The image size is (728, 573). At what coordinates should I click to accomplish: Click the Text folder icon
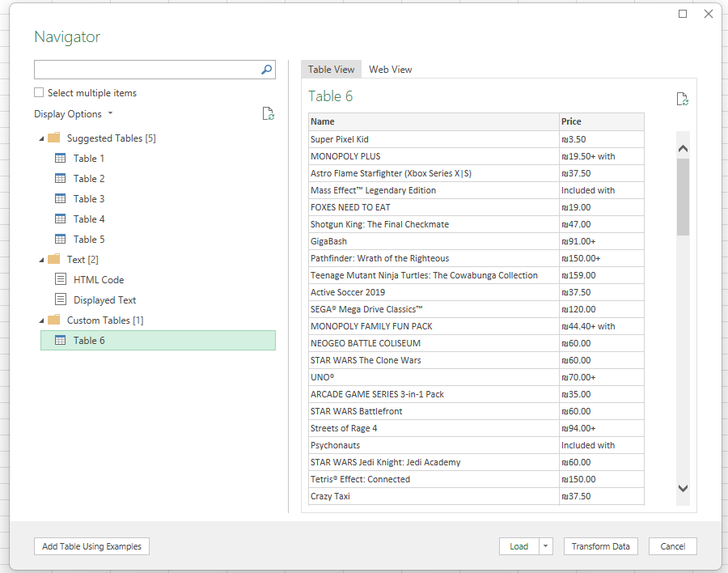click(53, 259)
